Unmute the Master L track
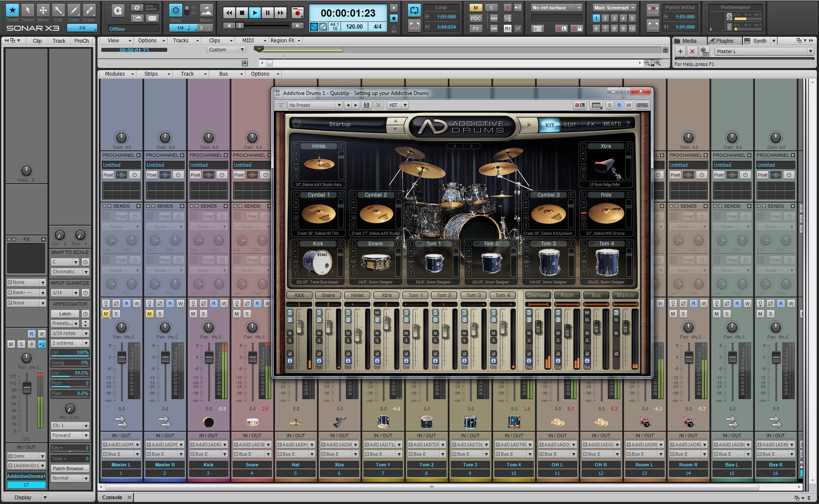Screen dimensions: 819x504 [106, 314]
